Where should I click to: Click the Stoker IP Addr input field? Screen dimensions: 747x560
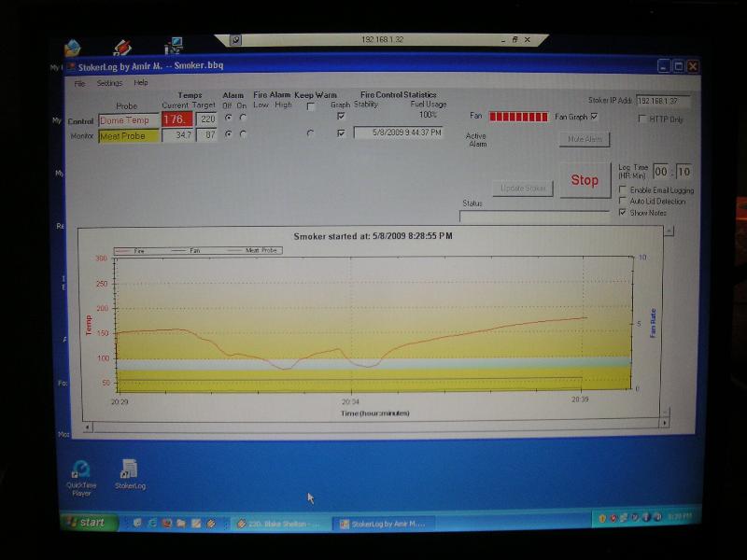point(663,101)
